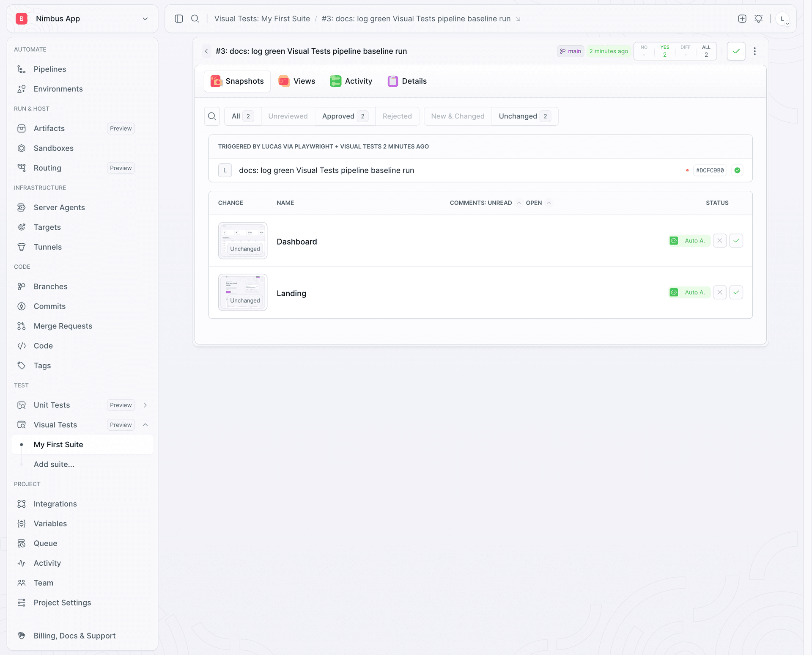
Task: Click the add new plus icon
Action: coord(742,19)
